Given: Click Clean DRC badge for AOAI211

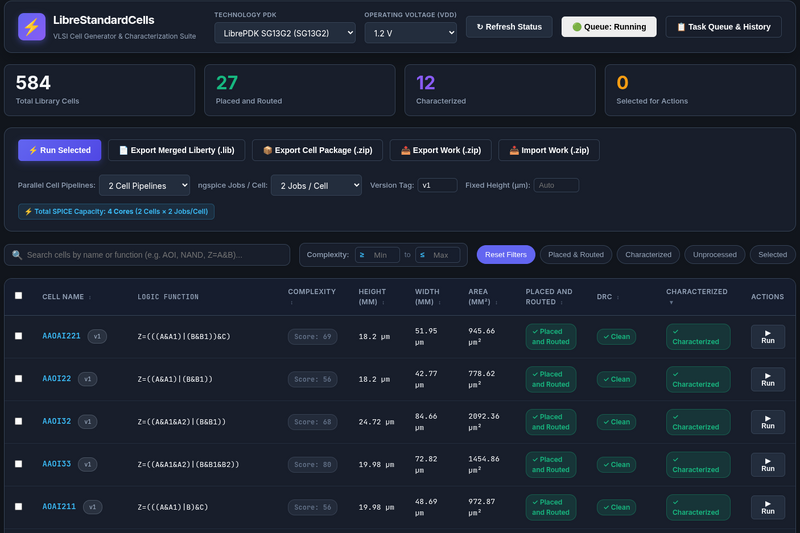Looking at the screenshot, I should click(616, 507).
